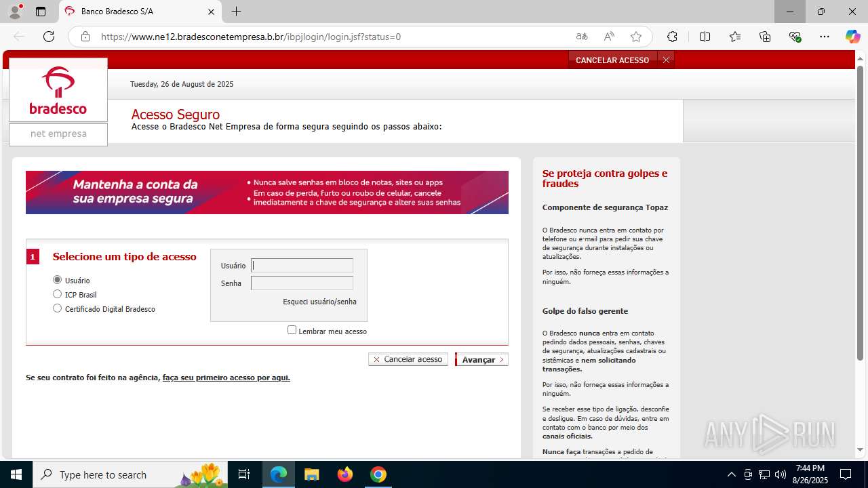Click the Edge profile icon
The image size is (868, 488).
click(x=15, y=12)
